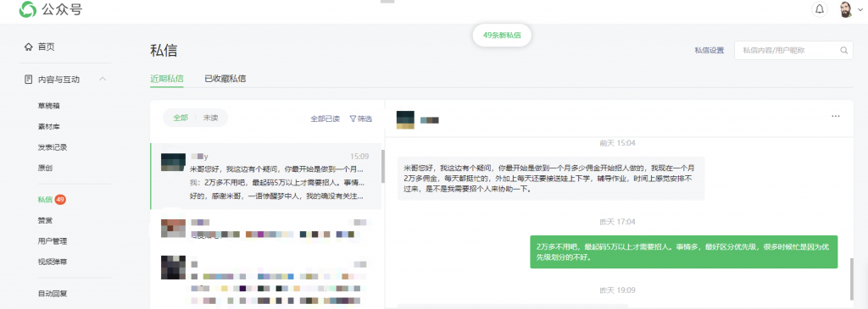
Task: Open the 筛选 filter funnel
Action: (x=360, y=119)
